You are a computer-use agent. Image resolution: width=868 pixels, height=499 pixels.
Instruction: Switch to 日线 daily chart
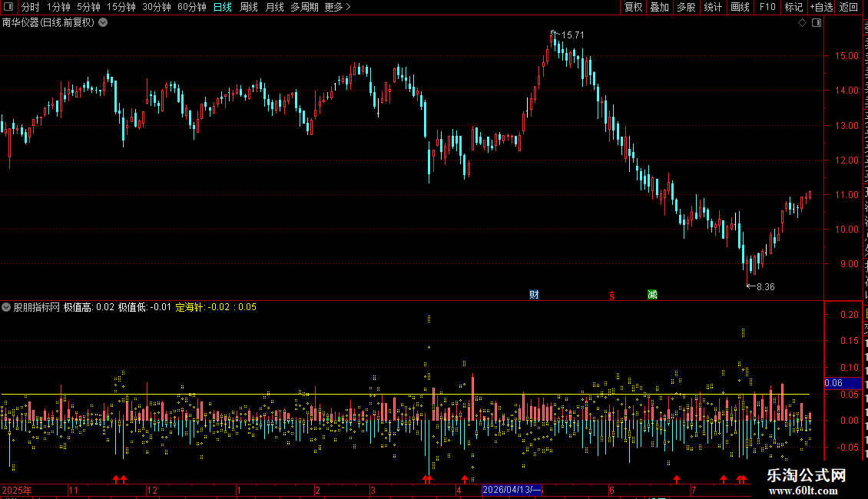click(x=223, y=7)
